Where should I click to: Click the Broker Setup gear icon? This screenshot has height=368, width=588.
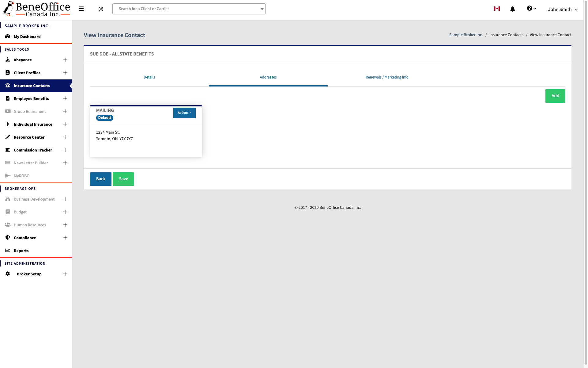(x=8, y=274)
